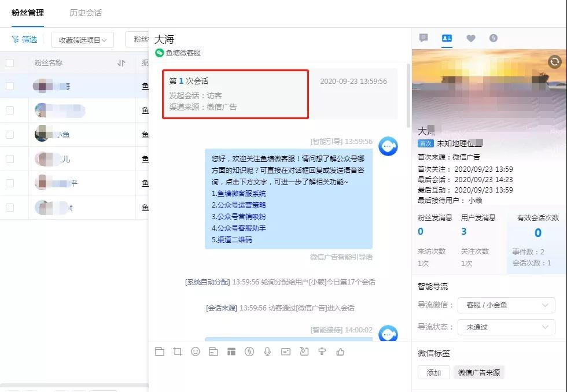Click avatar of fan ending in 平
The image size is (567, 392).
[x=42, y=183]
